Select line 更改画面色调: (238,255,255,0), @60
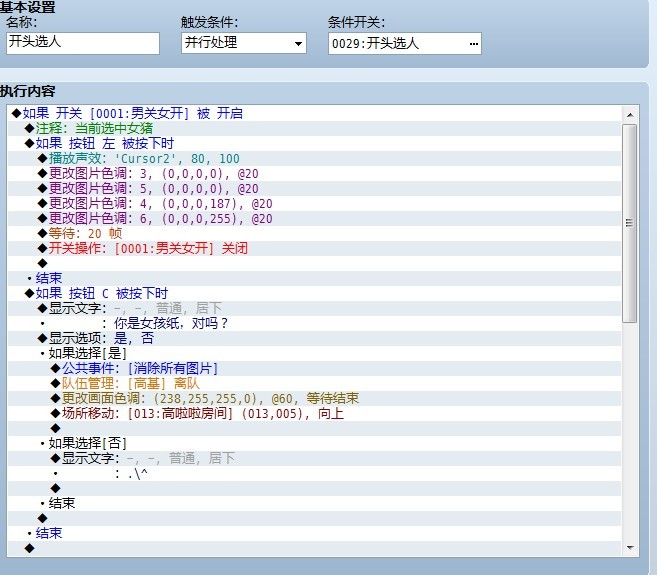The image size is (657, 575). pos(314,398)
